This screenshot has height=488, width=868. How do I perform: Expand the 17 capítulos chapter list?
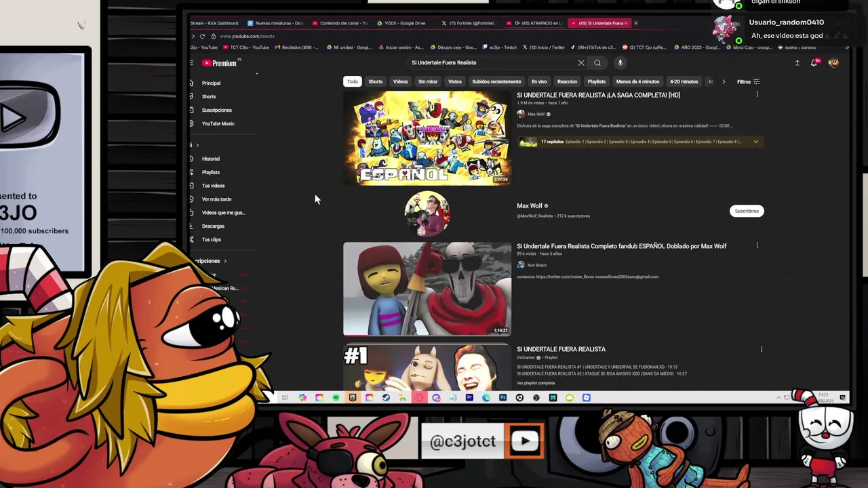pyautogui.click(x=755, y=142)
